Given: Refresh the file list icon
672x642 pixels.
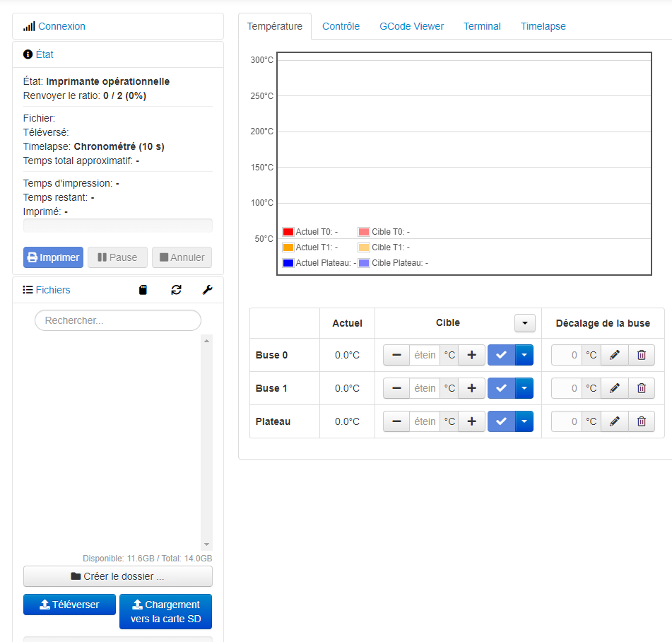Looking at the screenshot, I should click(x=176, y=290).
